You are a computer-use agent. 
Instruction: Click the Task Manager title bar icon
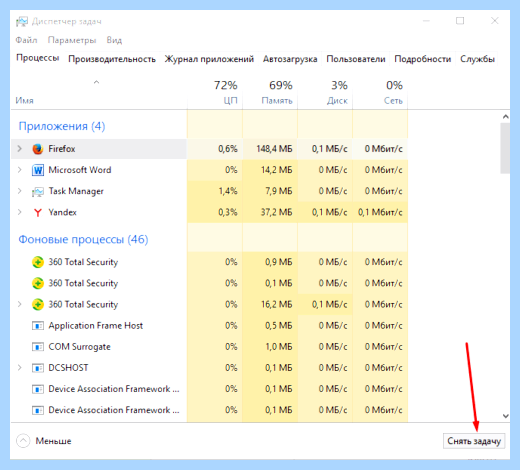[22, 22]
